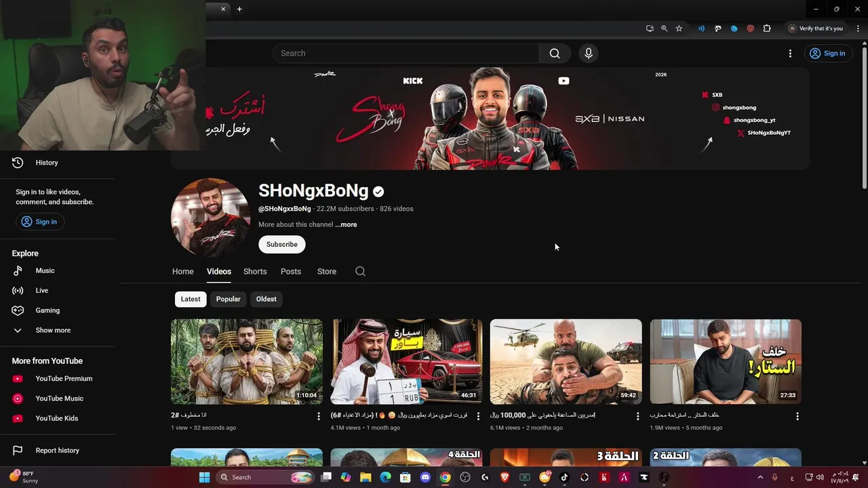
Task: Open options menu for 46:31 auction video
Action: [478, 416]
